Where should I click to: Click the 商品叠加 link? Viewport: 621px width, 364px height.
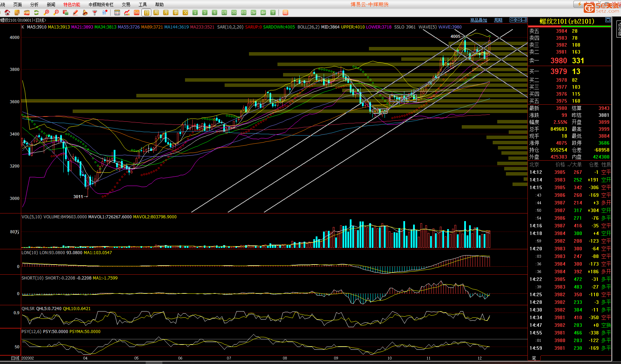point(478,20)
